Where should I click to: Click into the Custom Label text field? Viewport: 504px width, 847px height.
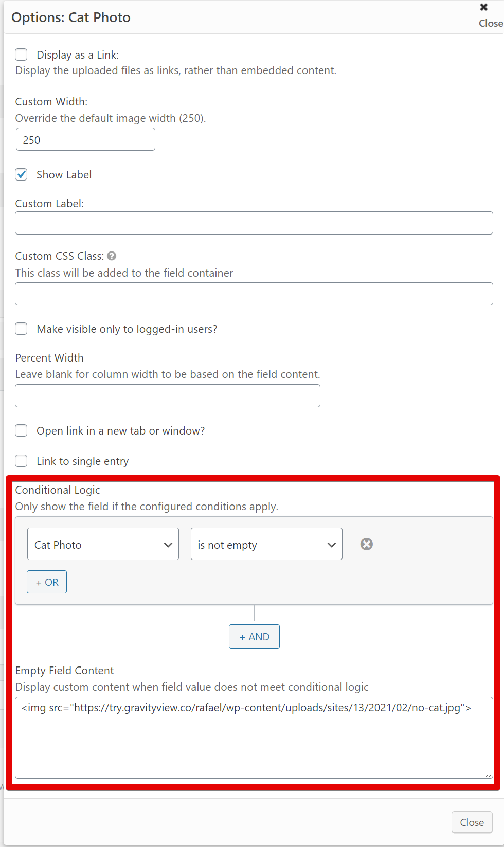pyautogui.click(x=254, y=223)
